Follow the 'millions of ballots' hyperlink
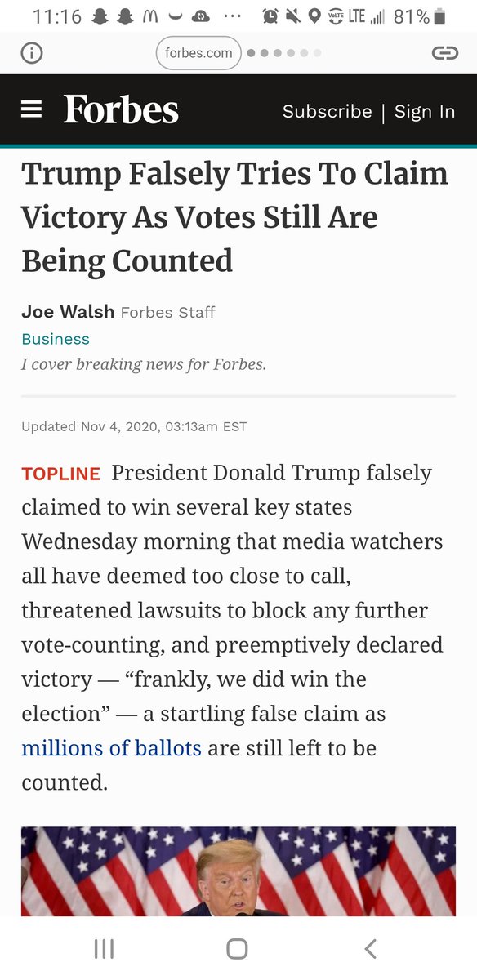Screen dimensions: 477x980 pos(111,748)
